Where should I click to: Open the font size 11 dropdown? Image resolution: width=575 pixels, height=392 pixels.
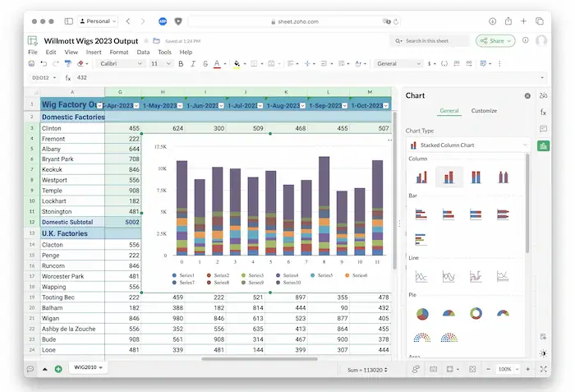160,63
